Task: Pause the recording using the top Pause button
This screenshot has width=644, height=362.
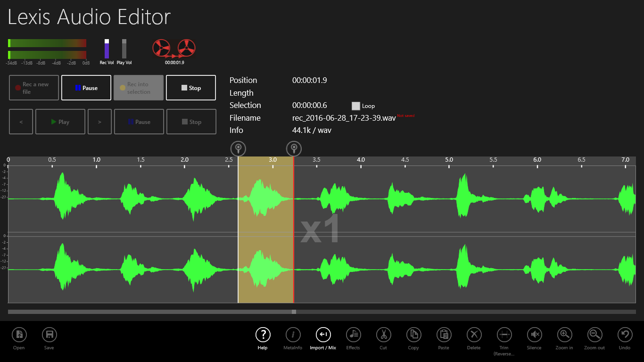Action: click(x=86, y=88)
